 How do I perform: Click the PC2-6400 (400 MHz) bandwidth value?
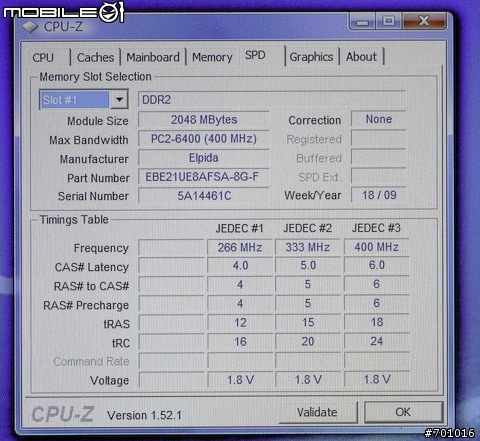coord(204,138)
